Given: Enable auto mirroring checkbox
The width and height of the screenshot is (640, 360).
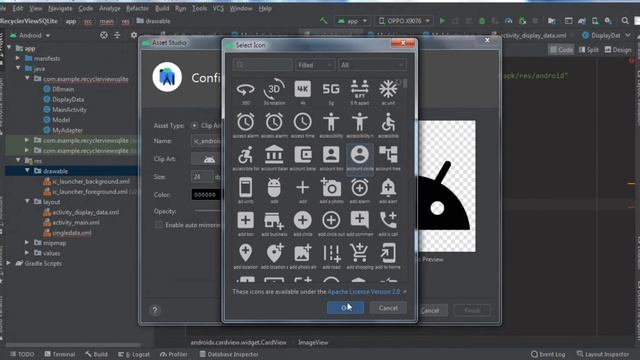Looking at the screenshot, I should [x=159, y=225].
